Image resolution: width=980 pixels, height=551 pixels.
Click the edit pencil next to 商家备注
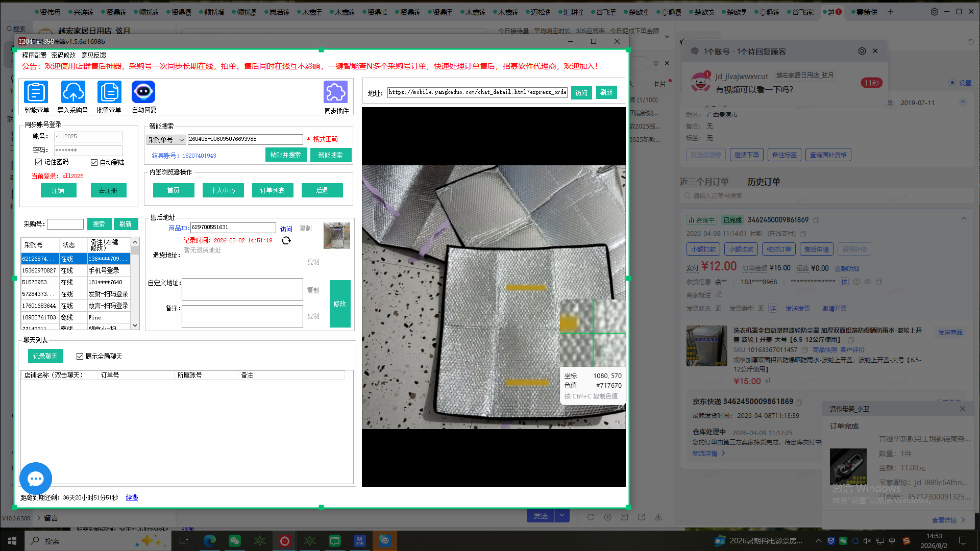tap(719, 294)
